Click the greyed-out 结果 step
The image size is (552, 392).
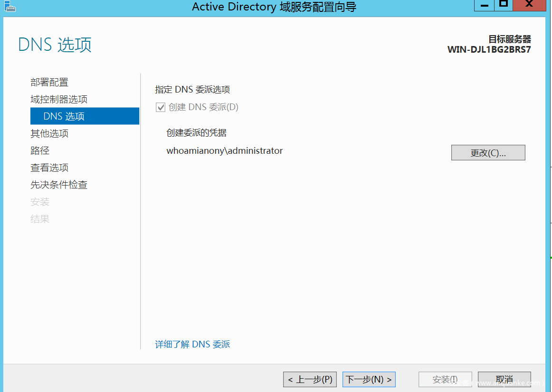pyautogui.click(x=40, y=219)
